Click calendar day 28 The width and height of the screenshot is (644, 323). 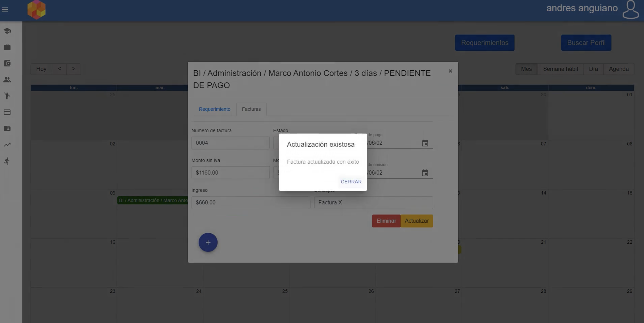[543, 291]
